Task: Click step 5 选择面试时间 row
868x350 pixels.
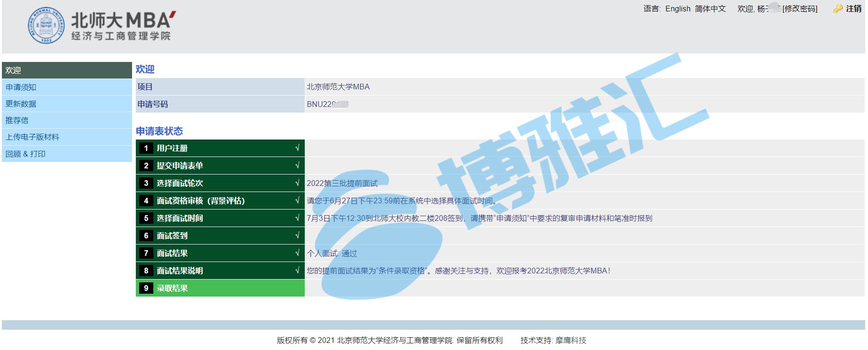Action: point(220,218)
